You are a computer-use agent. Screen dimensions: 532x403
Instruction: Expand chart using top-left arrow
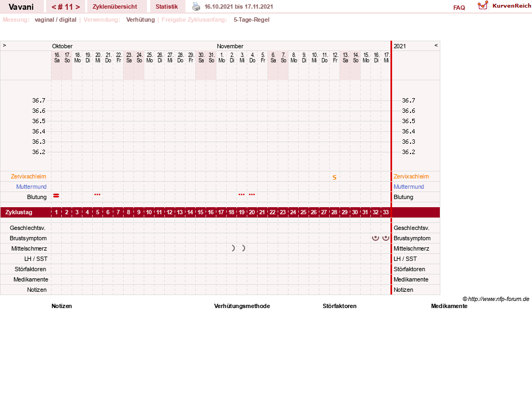coord(4,45)
